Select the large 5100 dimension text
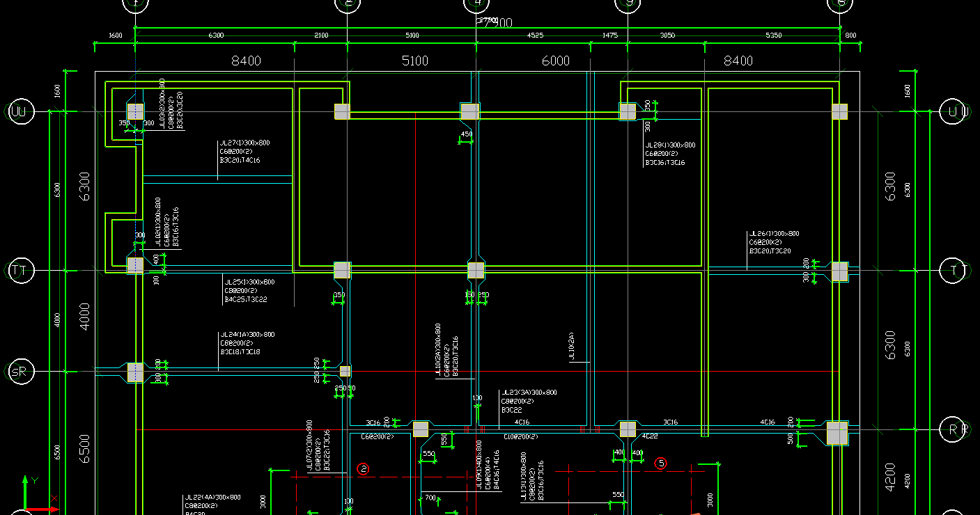 pyautogui.click(x=415, y=61)
